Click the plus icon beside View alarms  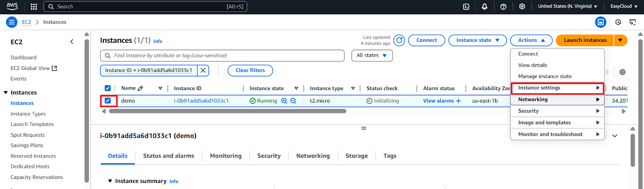458,101
